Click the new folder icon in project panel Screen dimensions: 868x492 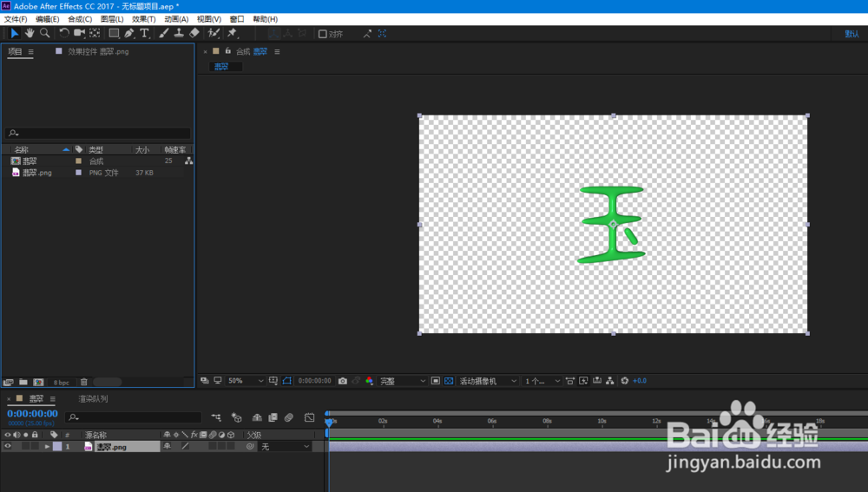point(23,382)
